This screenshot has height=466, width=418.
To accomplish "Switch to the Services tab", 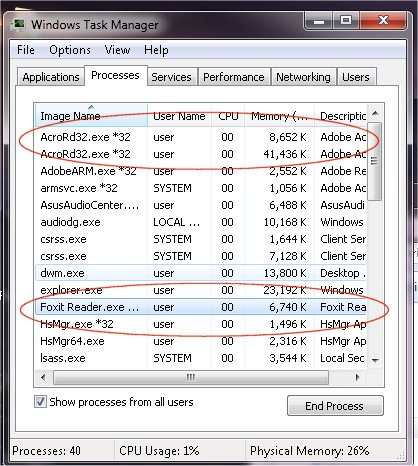I will tap(171, 77).
